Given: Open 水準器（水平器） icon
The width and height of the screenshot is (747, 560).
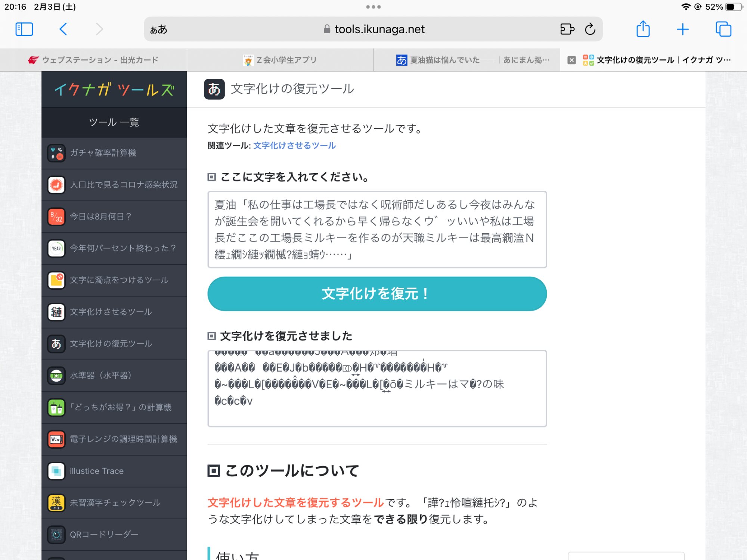Looking at the screenshot, I should pos(56,376).
